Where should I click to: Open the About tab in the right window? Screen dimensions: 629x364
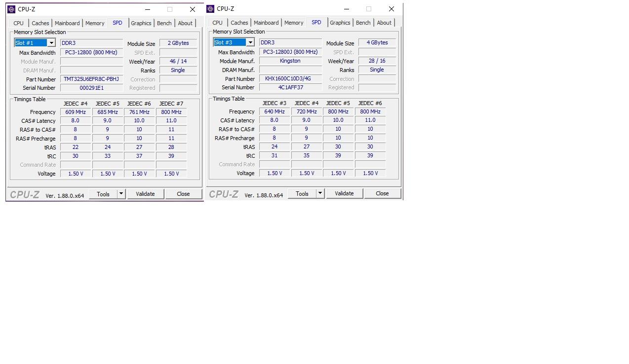coord(384,23)
